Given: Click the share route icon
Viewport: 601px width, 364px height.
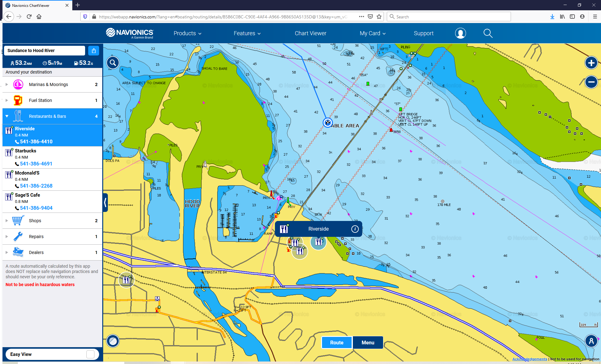Looking at the screenshot, I should pyautogui.click(x=94, y=50).
